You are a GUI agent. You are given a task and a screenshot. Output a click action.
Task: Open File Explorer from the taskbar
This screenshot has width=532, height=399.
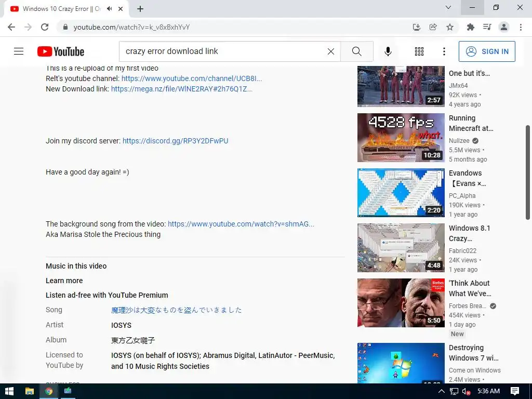tap(30, 391)
